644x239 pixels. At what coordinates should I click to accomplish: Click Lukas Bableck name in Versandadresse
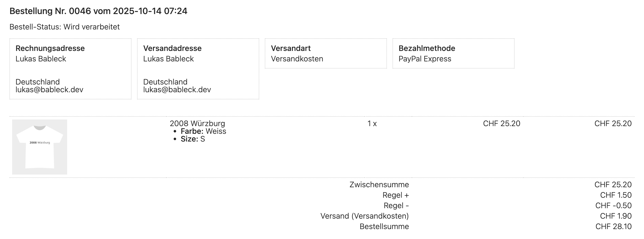[x=168, y=59]
